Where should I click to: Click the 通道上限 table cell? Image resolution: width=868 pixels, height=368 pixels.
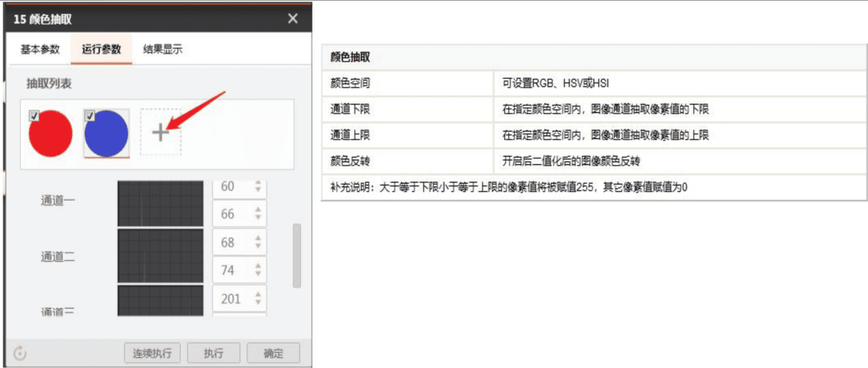click(408, 135)
